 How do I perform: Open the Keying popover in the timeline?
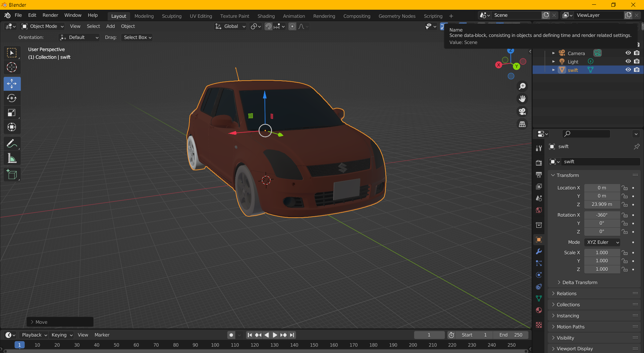pyautogui.click(x=62, y=335)
